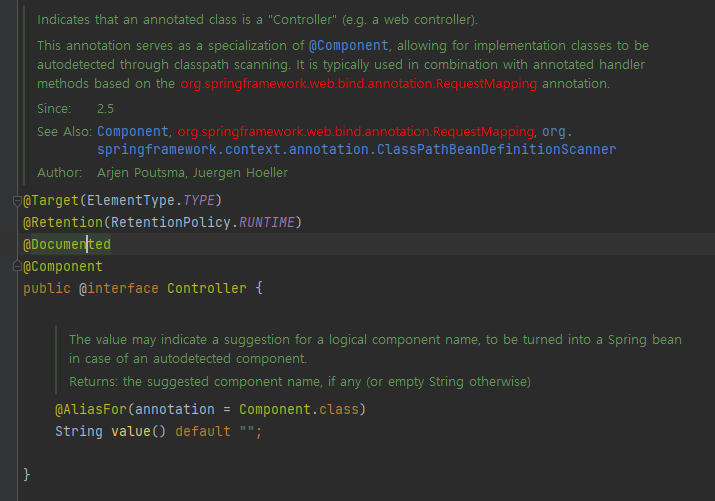Click the empty string literal

(247, 431)
